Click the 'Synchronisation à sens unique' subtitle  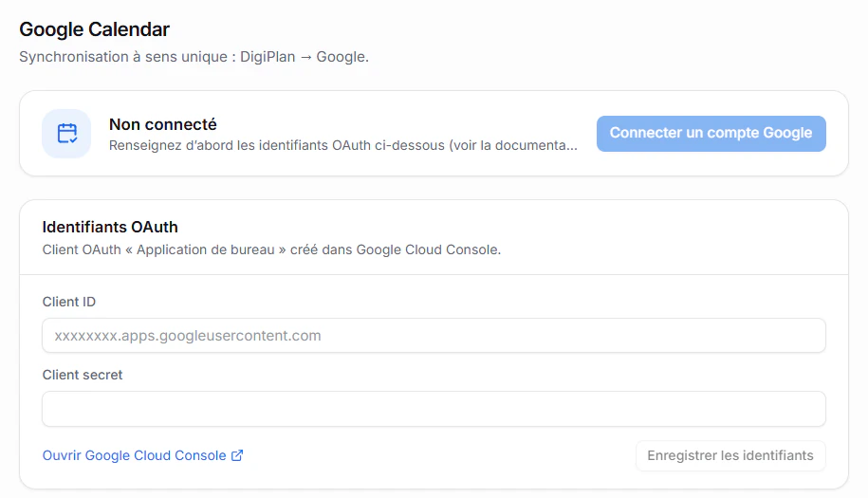click(x=194, y=57)
